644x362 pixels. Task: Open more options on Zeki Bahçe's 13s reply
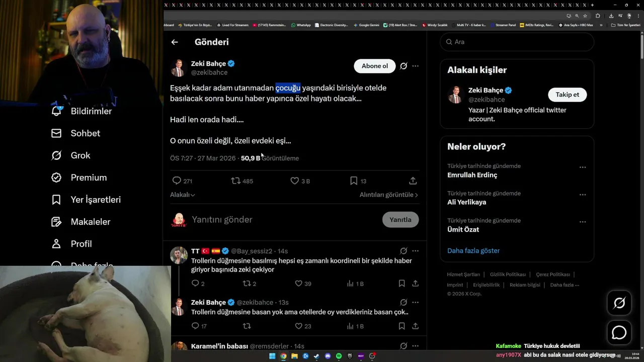tap(415, 302)
